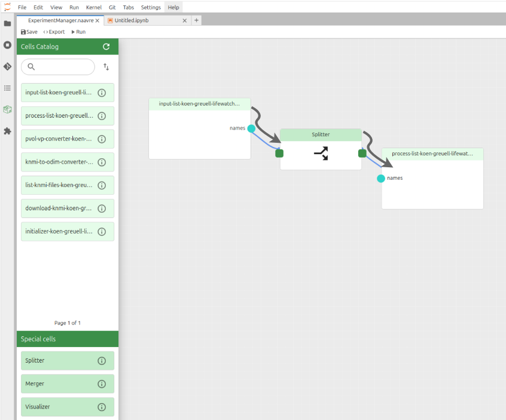Viewport: 506px width, 420px height.
Task: Open the Git menu
Action: point(112,7)
